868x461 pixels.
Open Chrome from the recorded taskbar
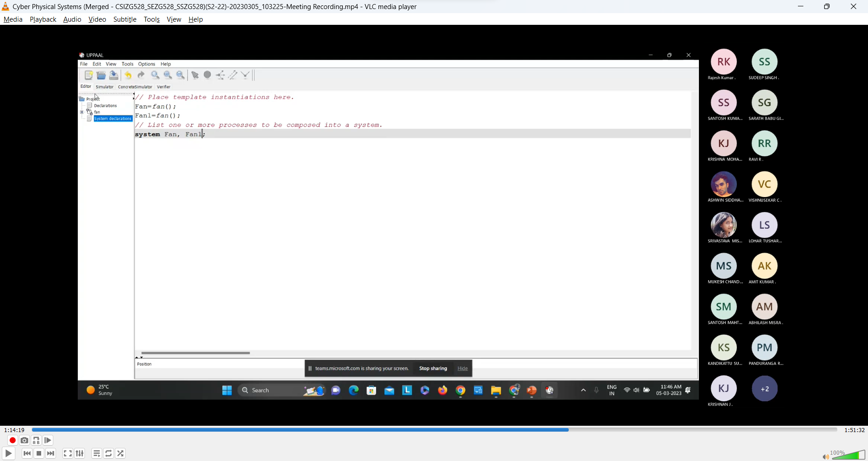tap(461, 390)
